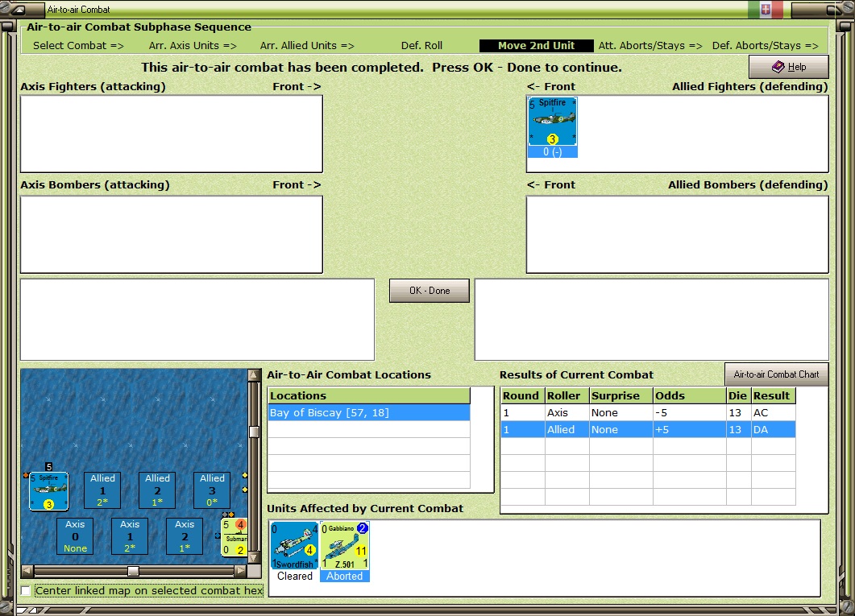Viewport: 855px width, 616px height.
Task: Click the Spitfire counter on the mini map
Action: point(48,491)
